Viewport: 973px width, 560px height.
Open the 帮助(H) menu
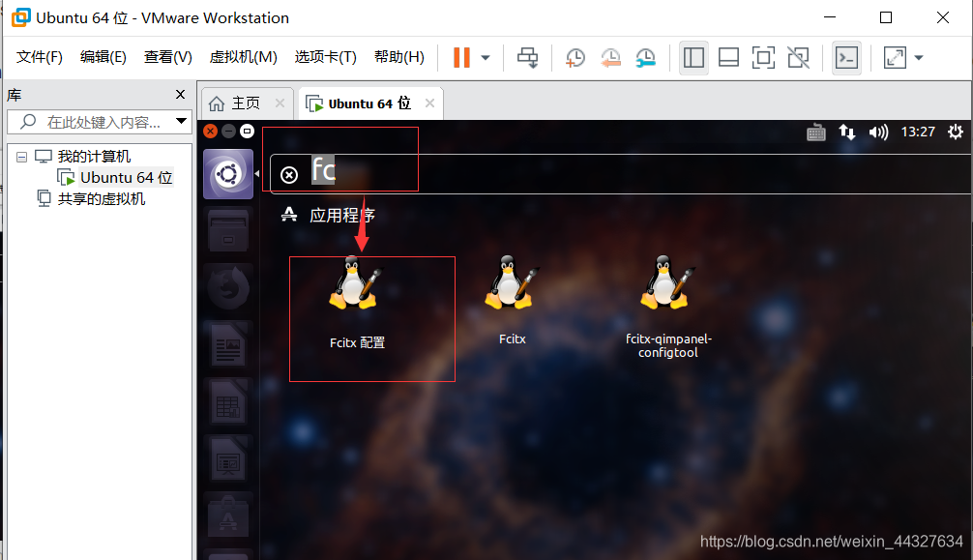399,57
